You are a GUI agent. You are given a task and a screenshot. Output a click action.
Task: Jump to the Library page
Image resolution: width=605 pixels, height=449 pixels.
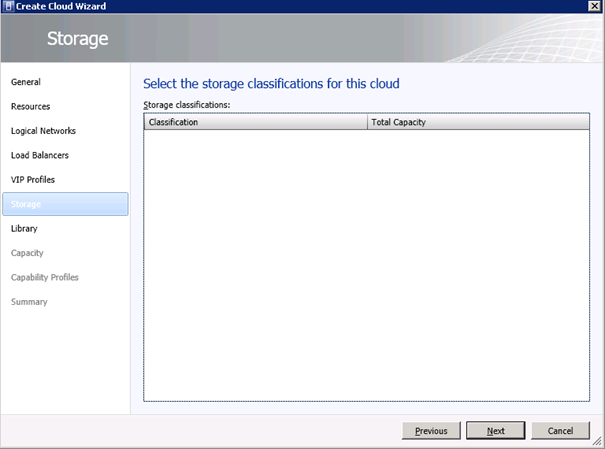point(24,228)
